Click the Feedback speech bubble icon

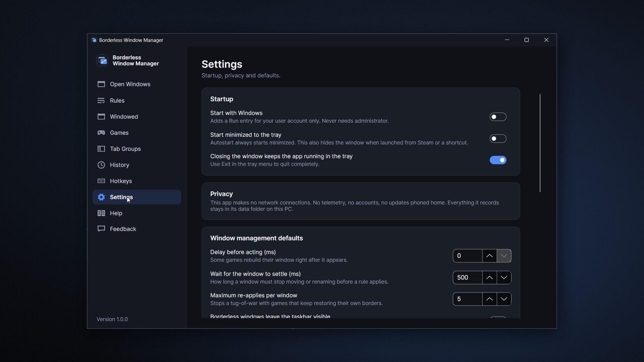(101, 229)
